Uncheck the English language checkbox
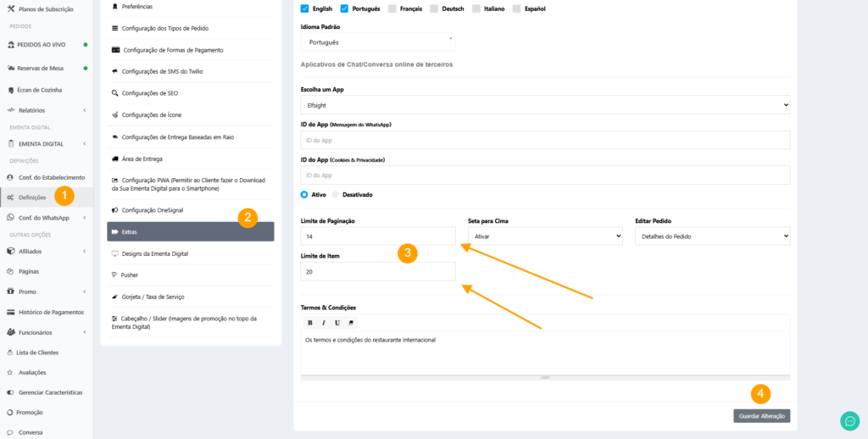 point(305,8)
